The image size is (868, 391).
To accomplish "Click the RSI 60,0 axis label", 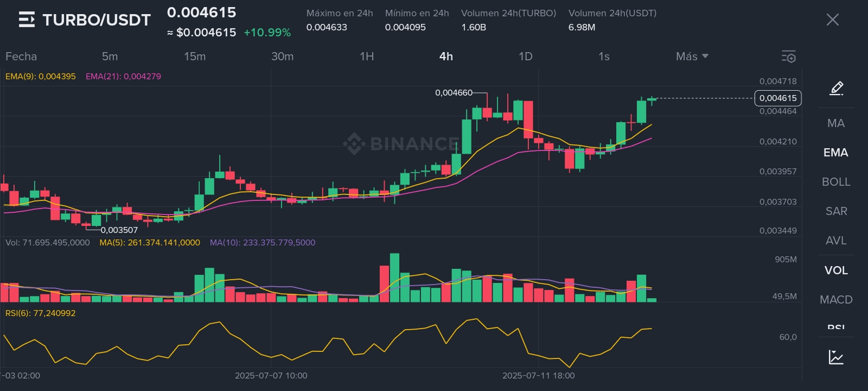I will point(788,337).
